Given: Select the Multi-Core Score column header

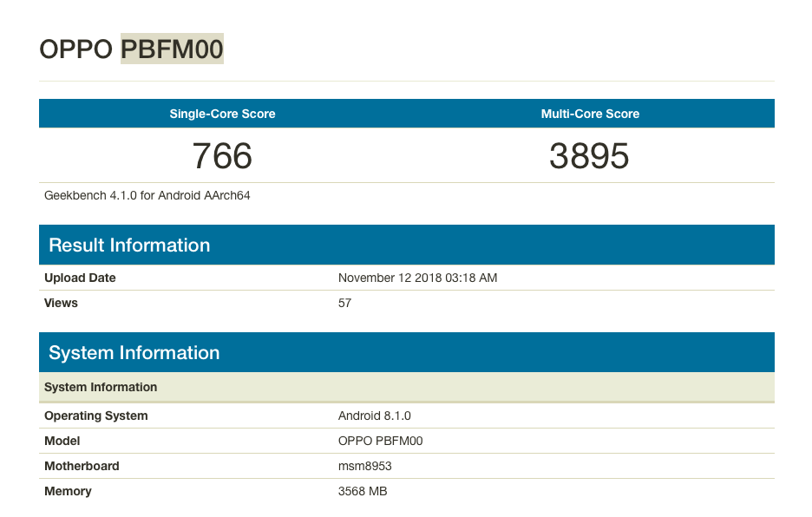Looking at the screenshot, I should (591, 114).
